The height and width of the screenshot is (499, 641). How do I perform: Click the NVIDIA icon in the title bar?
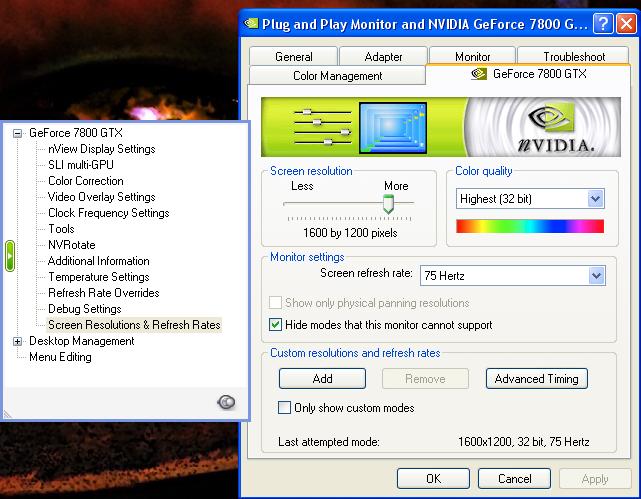click(x=251, y=24)
